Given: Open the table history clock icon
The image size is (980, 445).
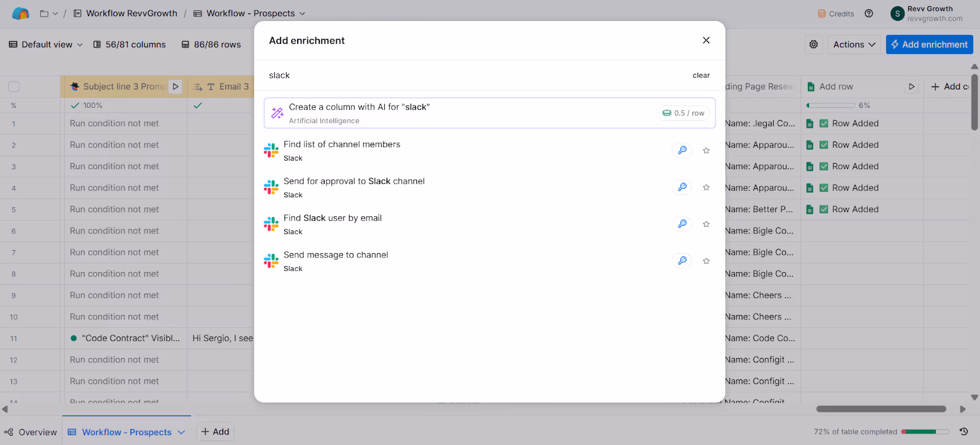Looking at the screenshot, I should coord(963,432).
